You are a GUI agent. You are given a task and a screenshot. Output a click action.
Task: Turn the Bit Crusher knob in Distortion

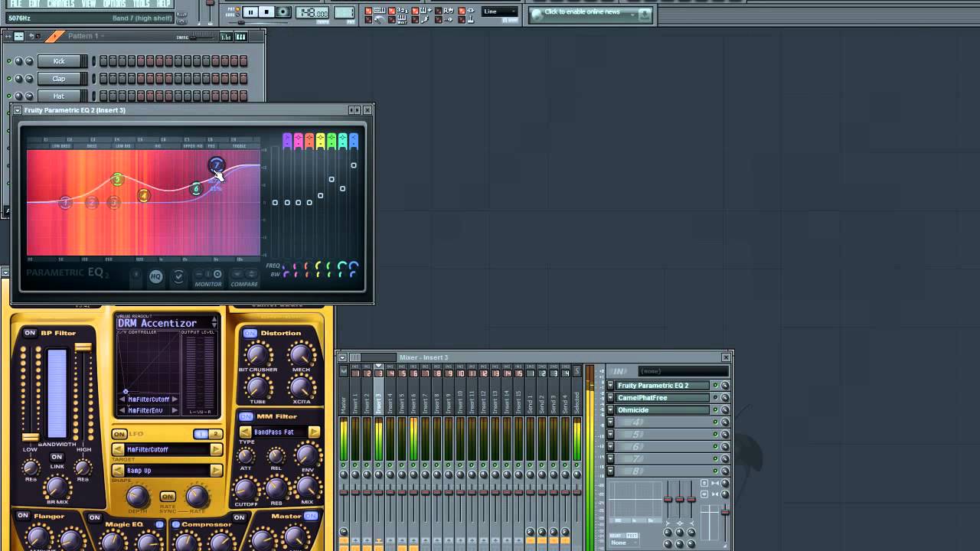(x=257, y=355)
